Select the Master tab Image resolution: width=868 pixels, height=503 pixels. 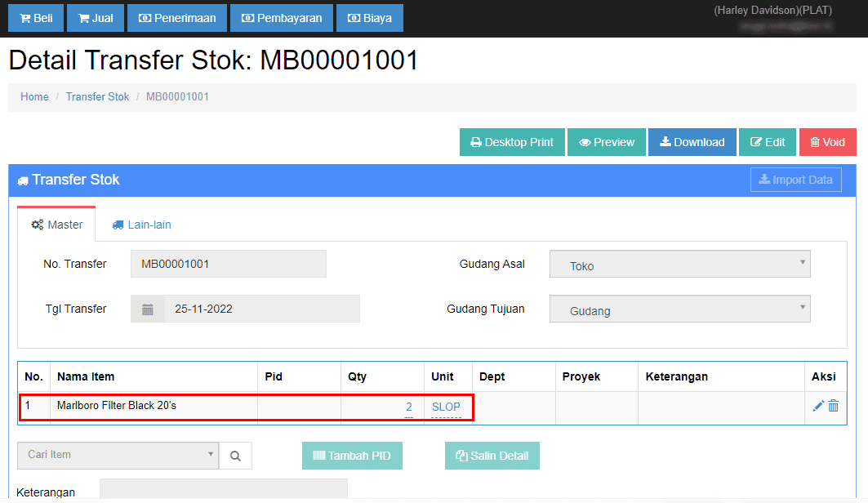pyautogui.click(x=57, y=225)
